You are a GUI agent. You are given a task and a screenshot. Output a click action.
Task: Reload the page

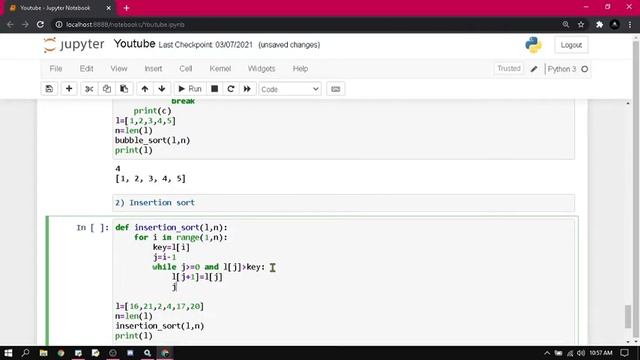[x=40, y=24]
